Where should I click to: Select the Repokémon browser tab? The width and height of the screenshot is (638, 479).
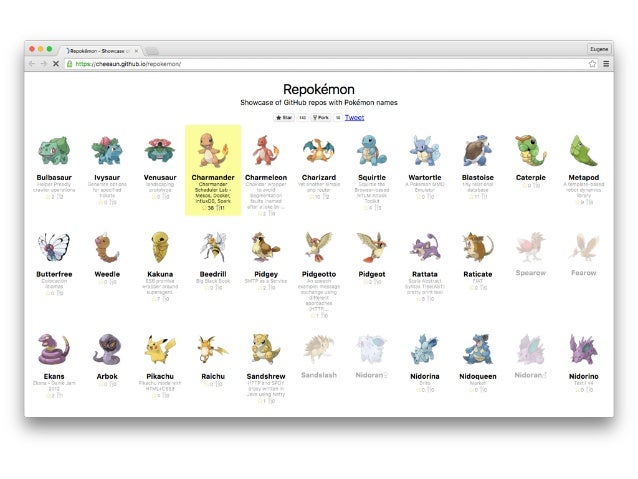coord(99,51)
